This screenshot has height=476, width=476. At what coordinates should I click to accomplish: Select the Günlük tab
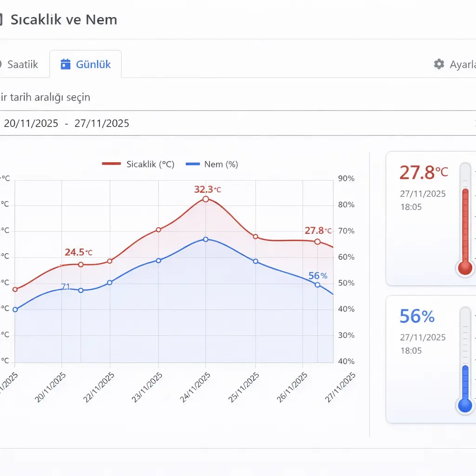pos(85,64)
